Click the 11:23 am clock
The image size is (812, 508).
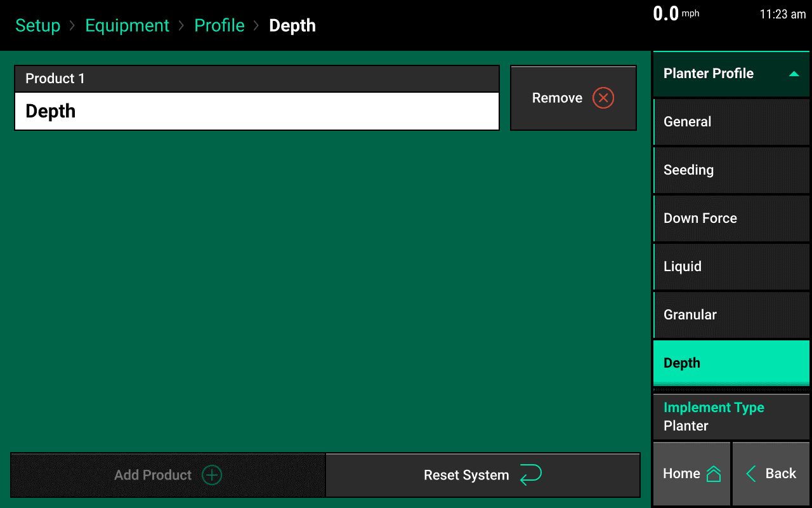click(x=783, y=15)
